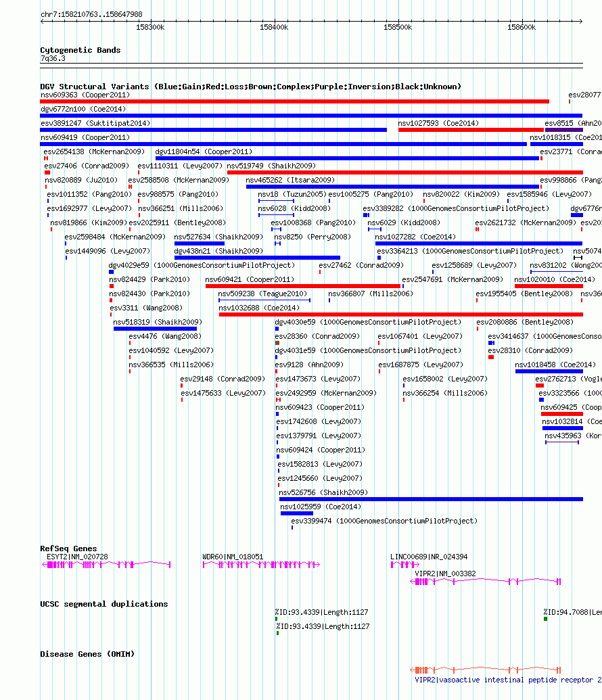Click esv2547691 (McKernan2009) label
The height and width of the screenshot is (700, 602).
tap(453, 280)
